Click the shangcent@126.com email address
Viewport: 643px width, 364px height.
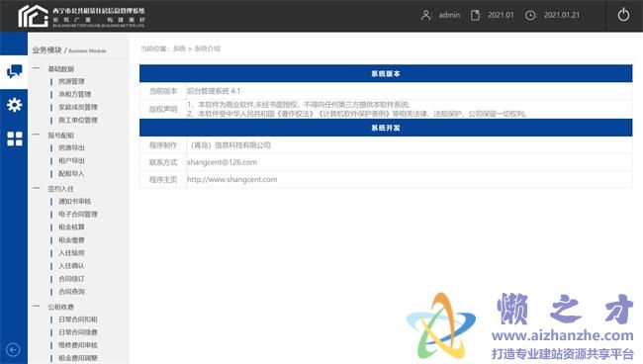222,162
